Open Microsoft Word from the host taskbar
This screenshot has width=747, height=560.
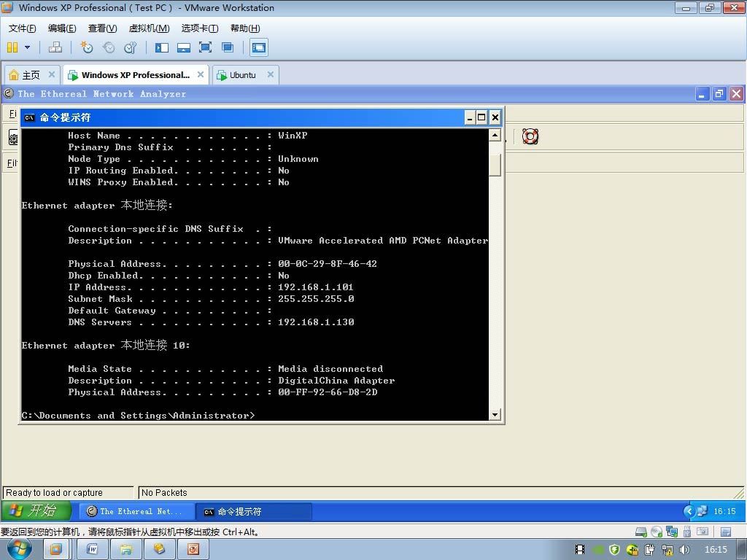click(x=93, y=550)
